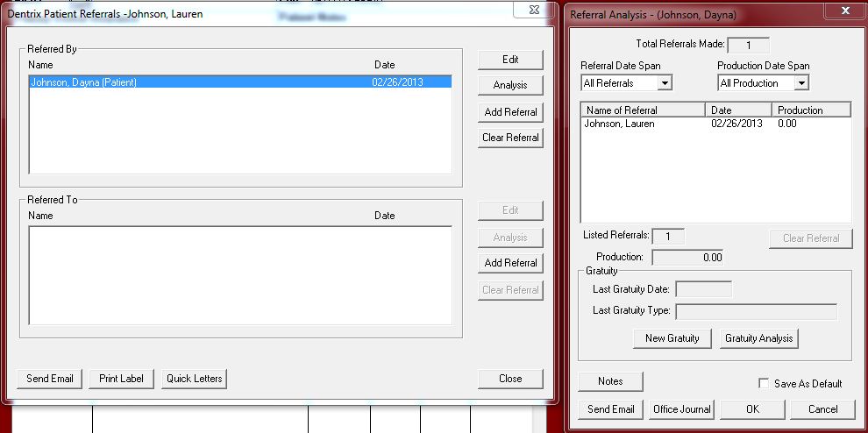Click the Send Email button in Patient Referrals window
Viewport: 868px width, 433px height.
coord(50,379)
